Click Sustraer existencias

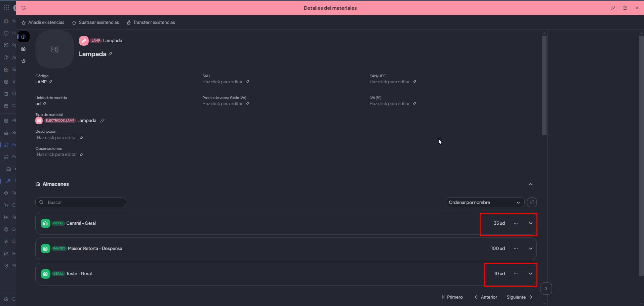pyautogui.click(x=95, y=23)
